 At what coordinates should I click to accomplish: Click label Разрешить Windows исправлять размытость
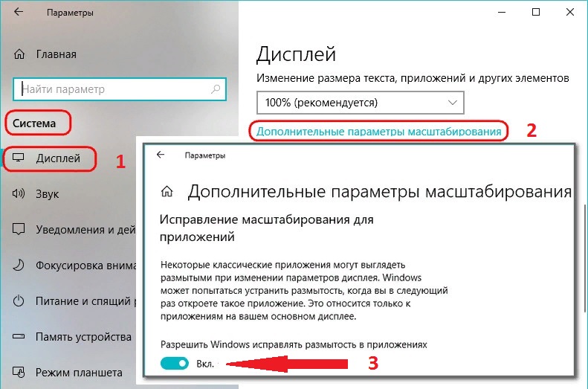click(x=294, y=344)
